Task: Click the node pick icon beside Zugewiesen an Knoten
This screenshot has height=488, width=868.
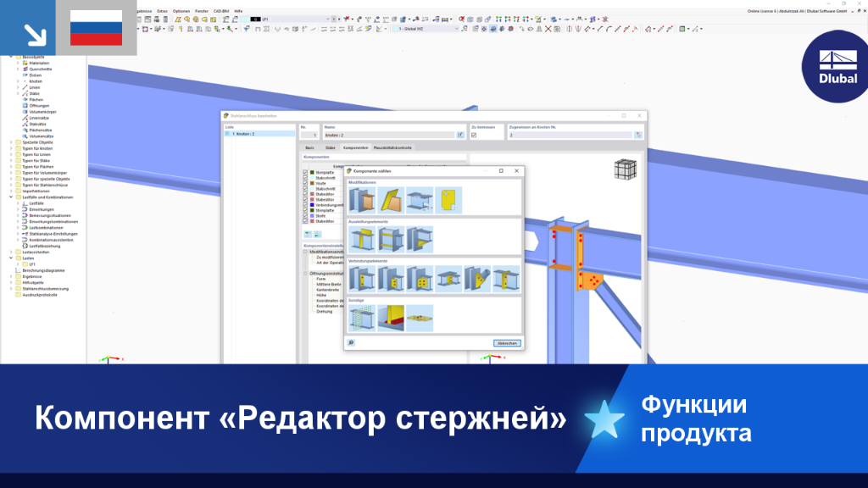Action: coord(637,135)
